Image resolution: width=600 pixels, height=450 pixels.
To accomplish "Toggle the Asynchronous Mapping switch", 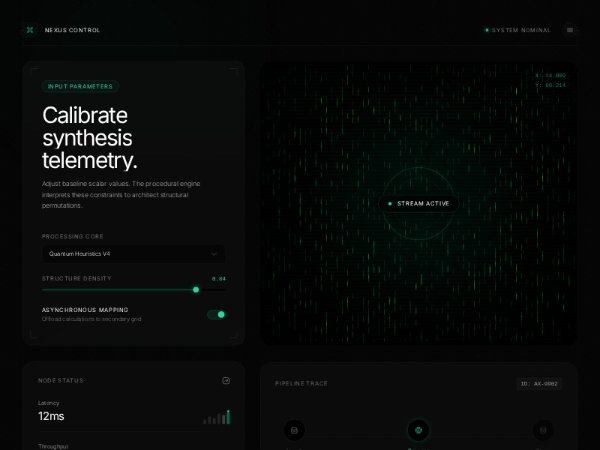I will tap(216, 314).
